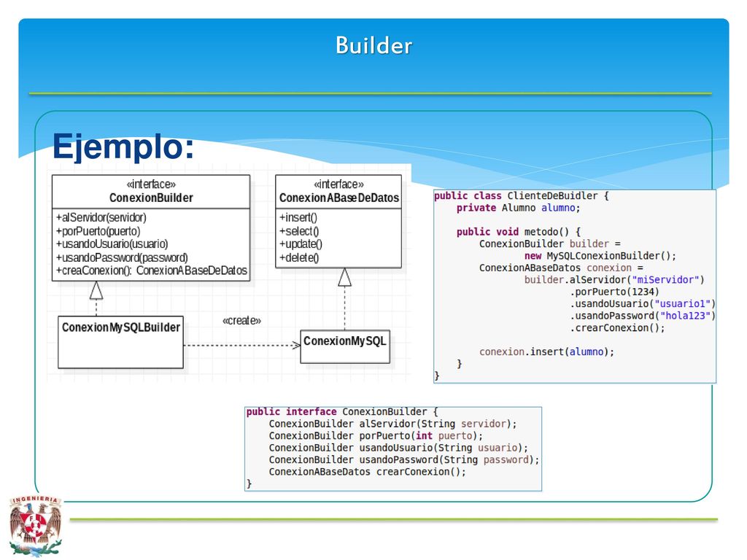This screenshot has height=560, width=747.
Task: Click 'alServidor(String servidor);' declaration
Action: [x=393, y=424]
